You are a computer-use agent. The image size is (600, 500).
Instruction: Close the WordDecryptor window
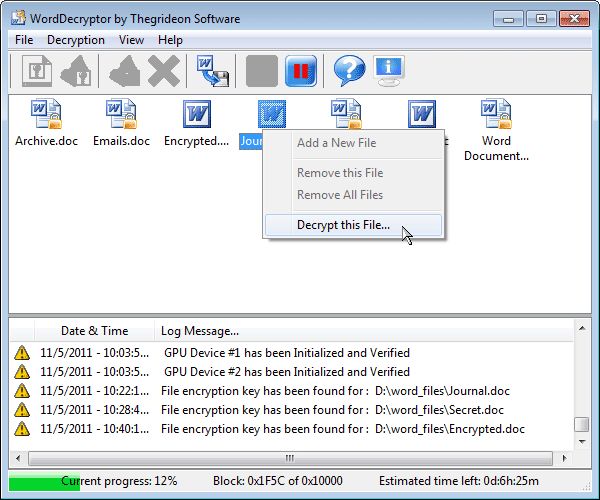(574, 18)
